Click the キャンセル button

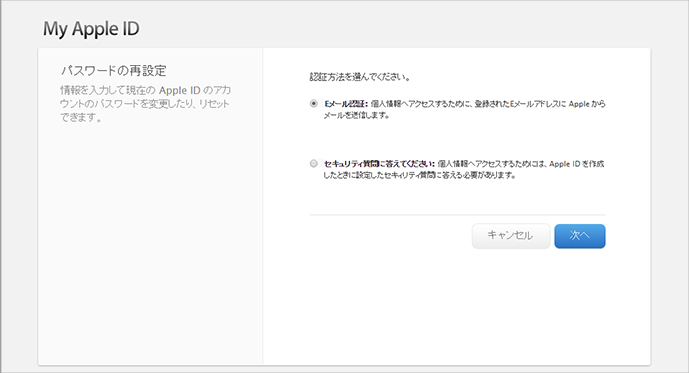tap(511, 236)
